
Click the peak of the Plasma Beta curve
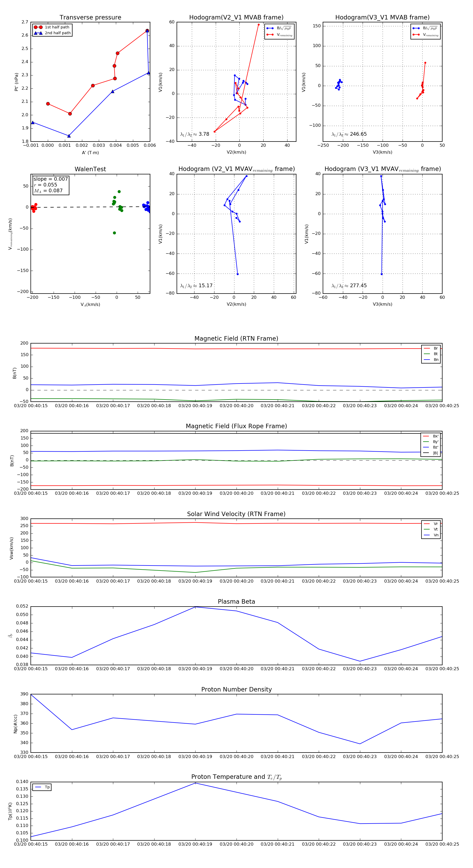pos(195,607)
